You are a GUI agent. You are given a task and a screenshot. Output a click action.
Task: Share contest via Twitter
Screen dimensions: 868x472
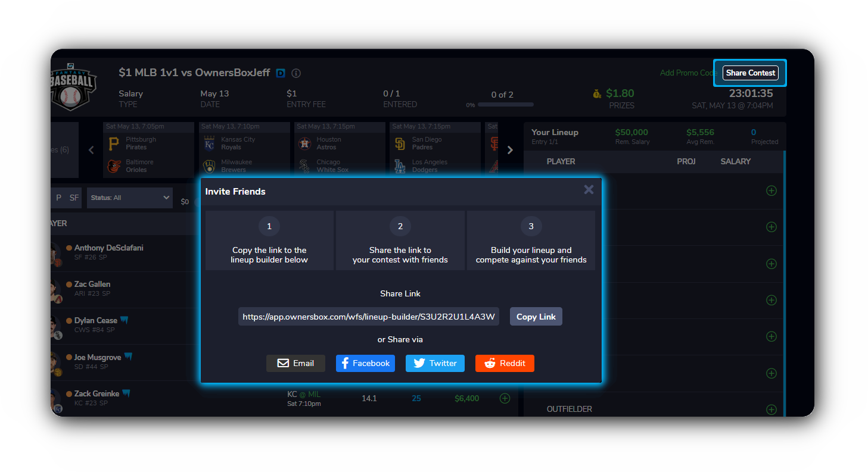(x=435, y=363)
